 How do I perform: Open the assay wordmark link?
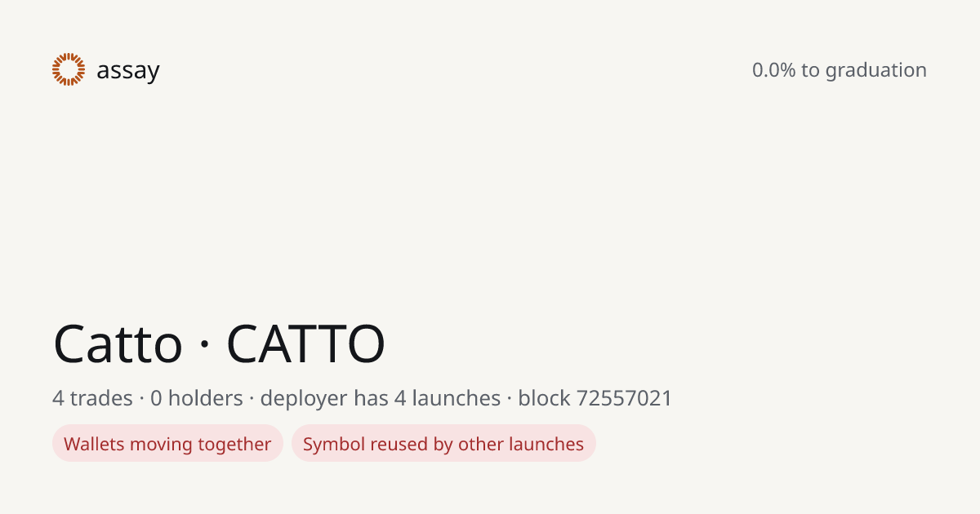pos(128,71)
